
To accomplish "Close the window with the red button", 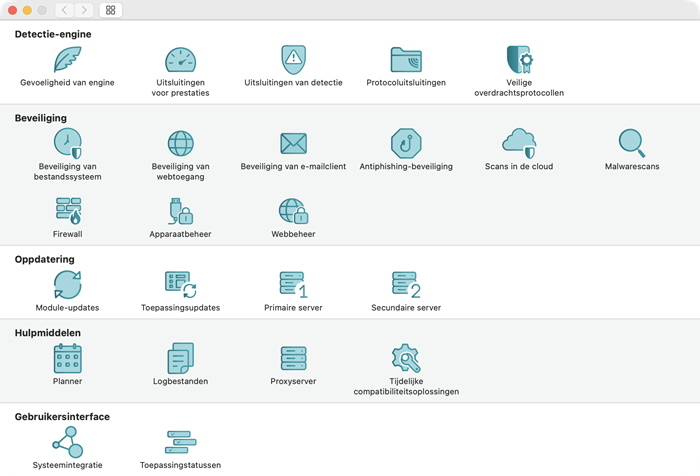I will (12, 10).
